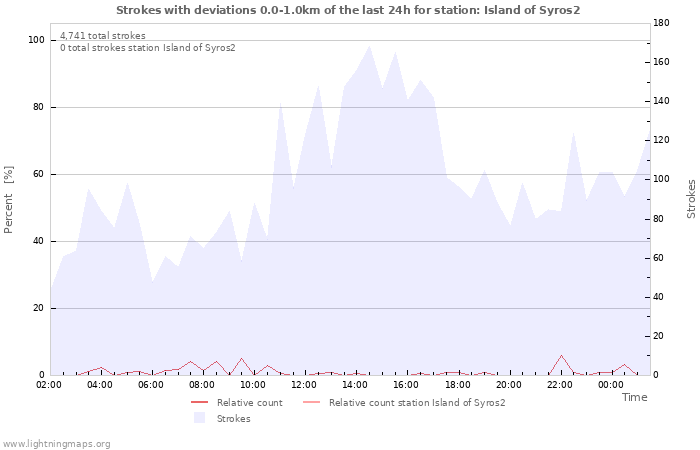Click the pink station Syros2 legend line
Image resolution: width=700 pixels, height=450 pixels.
[312, 403]
